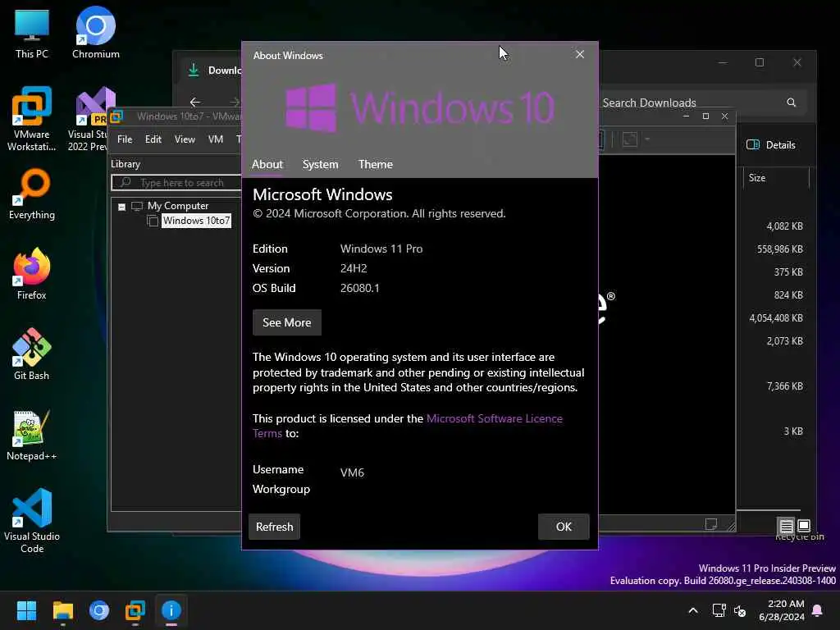
Task: Switch Explorer to large thumbnails view
Action: [x=804, y=526]
